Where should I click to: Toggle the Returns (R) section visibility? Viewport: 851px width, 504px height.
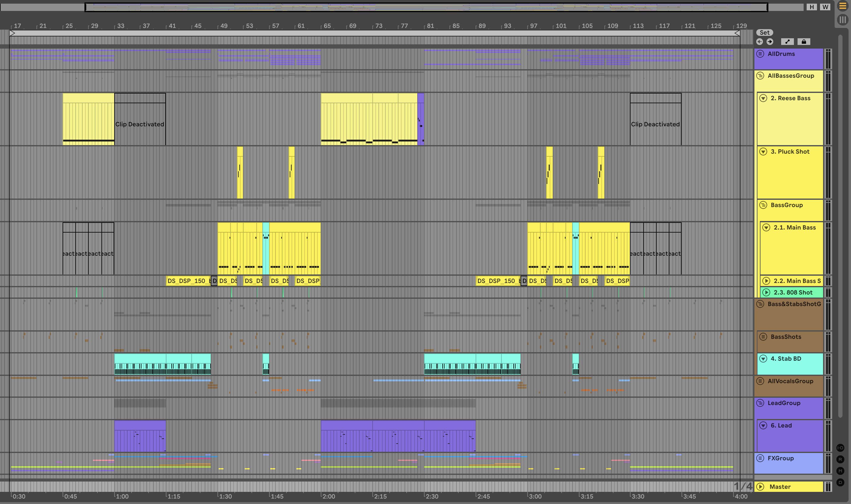click(840, 459)
